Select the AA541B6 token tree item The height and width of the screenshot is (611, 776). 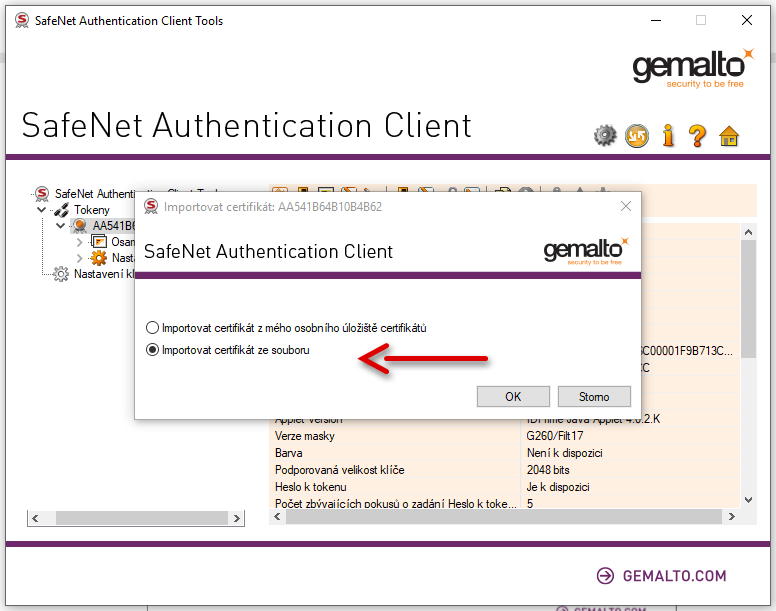[x=113, y=226]
